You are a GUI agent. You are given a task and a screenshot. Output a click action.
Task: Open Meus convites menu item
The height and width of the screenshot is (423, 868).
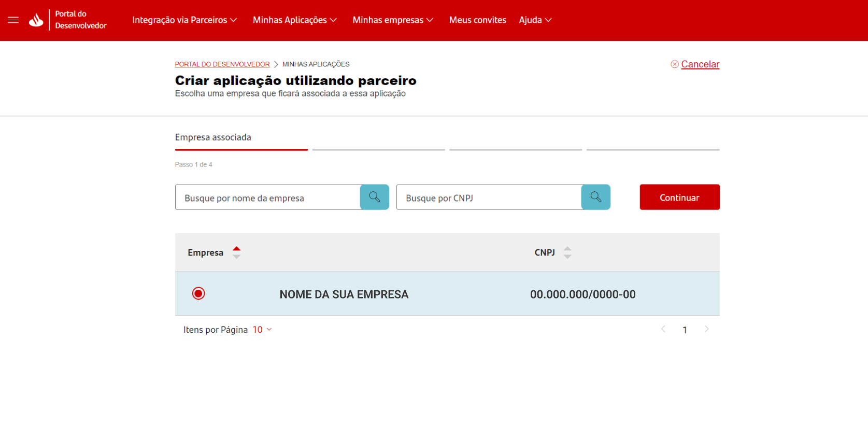tap(478, 20)
